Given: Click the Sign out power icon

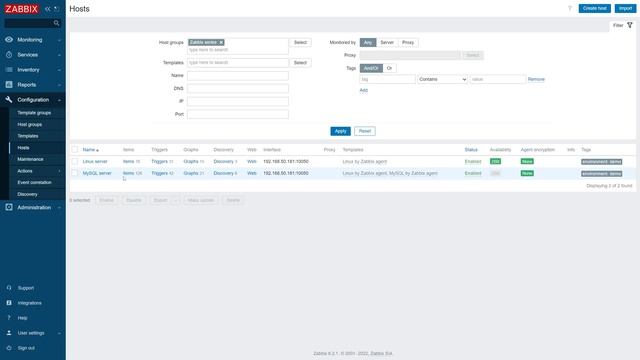Looking at the screenshot, I should point(9,348).
